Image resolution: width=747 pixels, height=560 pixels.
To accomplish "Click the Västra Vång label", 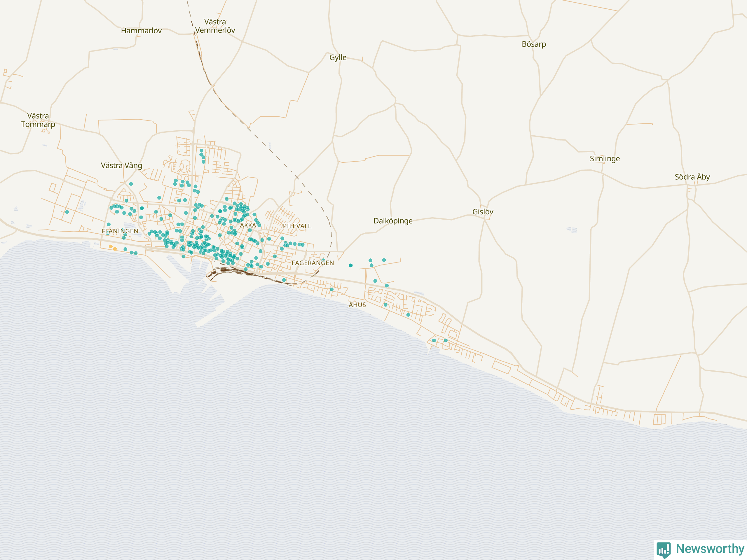I will 121,165.
